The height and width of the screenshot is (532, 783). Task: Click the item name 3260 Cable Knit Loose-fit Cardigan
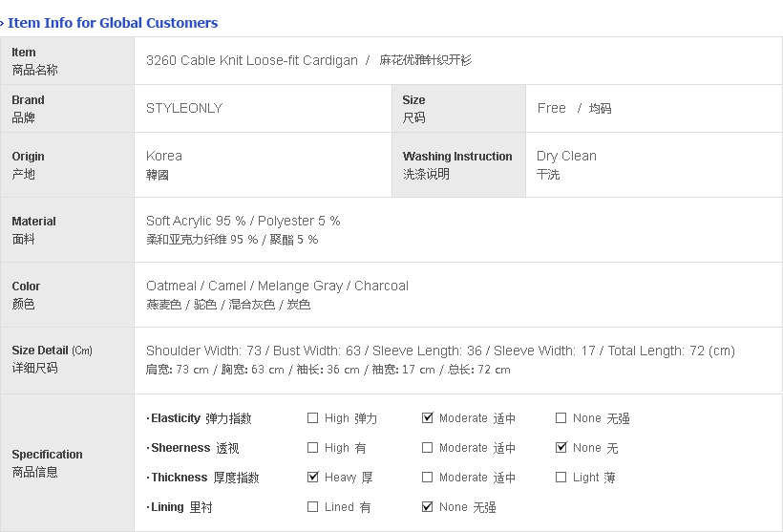point(251,60)
